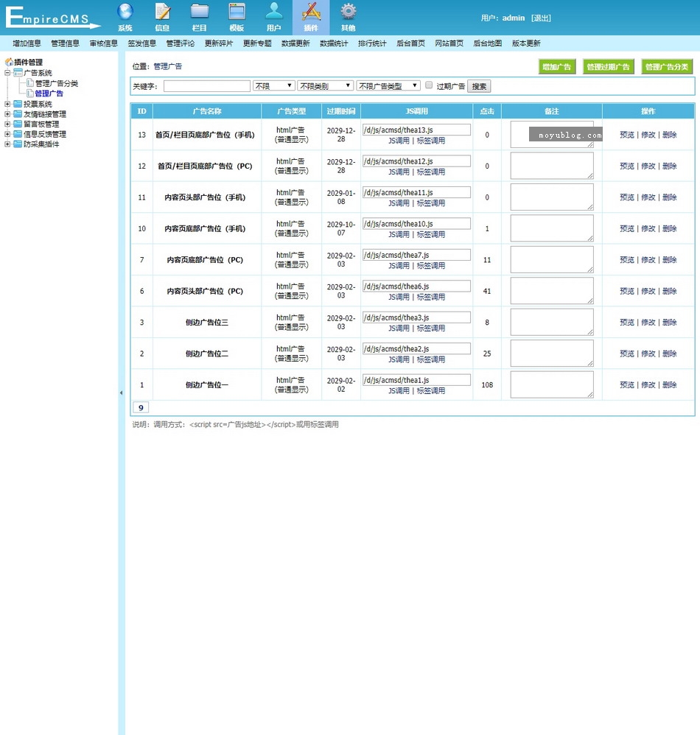Viewport: 700px width, 735px height.
Task: Select the 模板 template icon
Action: pos(237,12)
